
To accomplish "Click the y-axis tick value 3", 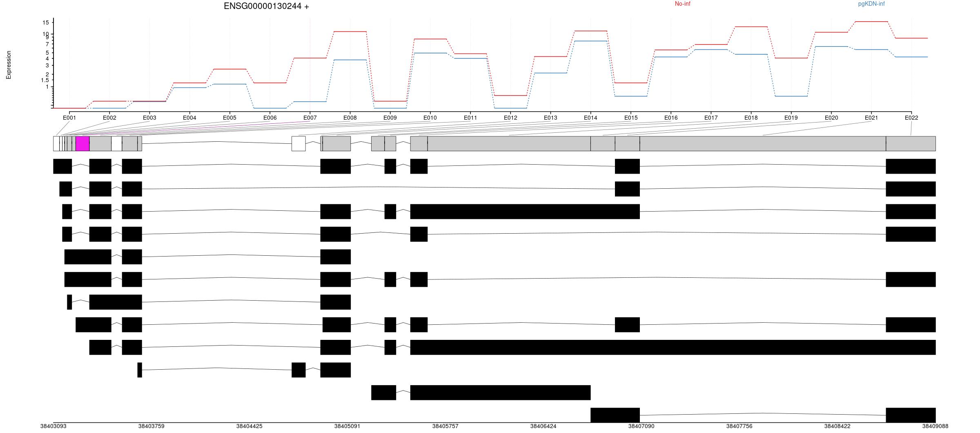I will point(47,65).
